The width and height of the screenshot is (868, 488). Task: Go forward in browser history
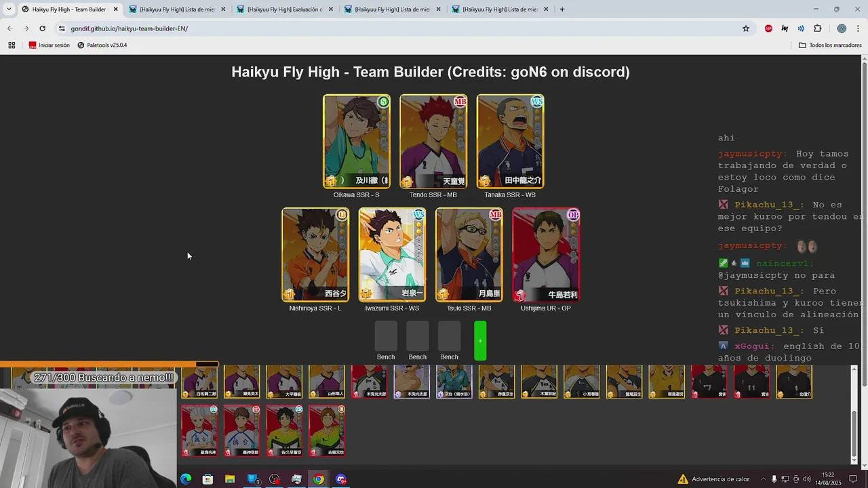[x=26, y=28]
